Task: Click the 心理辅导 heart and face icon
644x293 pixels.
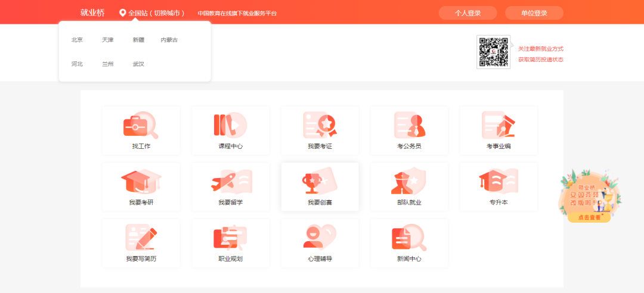Action: (x=320, y=237)
